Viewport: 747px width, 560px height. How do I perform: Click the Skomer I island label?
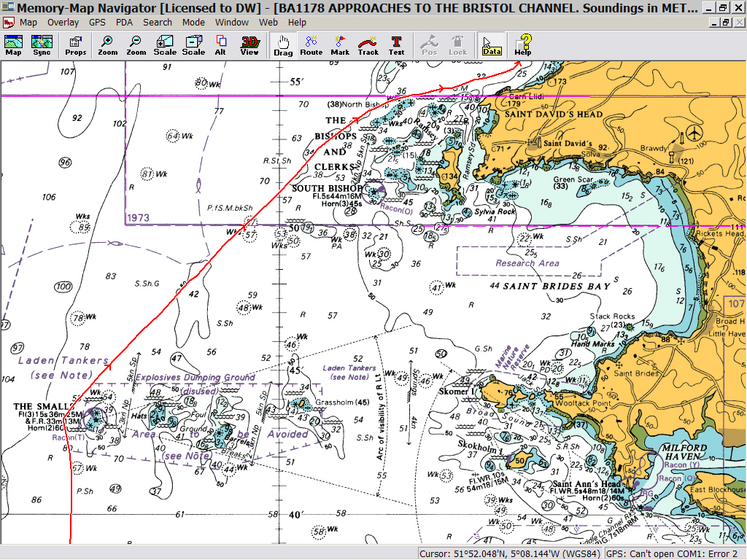click(x=457, y=391)
